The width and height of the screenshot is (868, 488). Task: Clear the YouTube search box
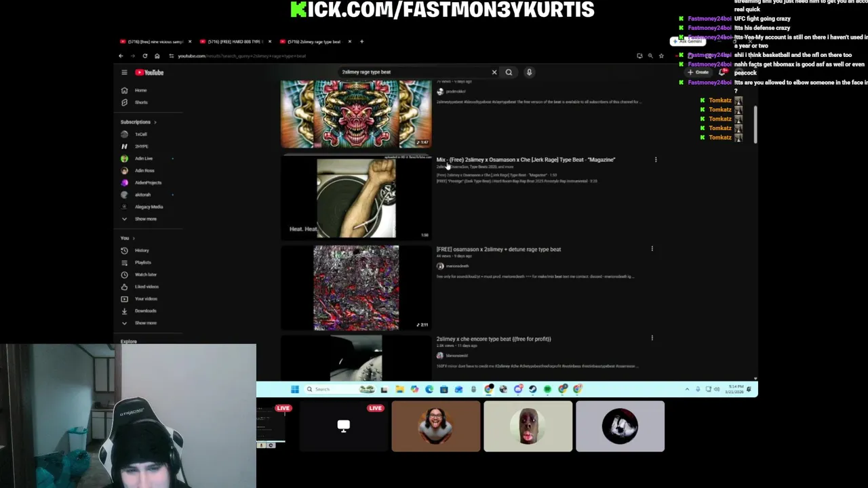point(494,72)
